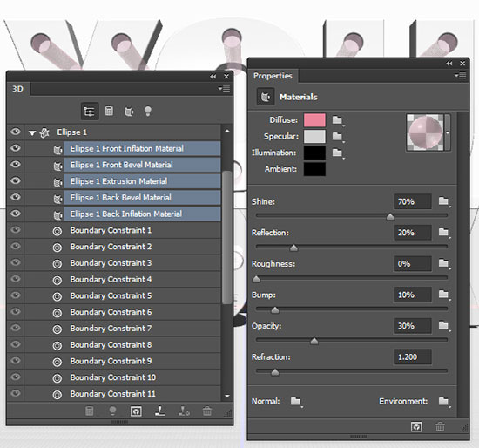This screenshot has width=479, height=448.
Task: Collapse the Properties panel to icons
Action: coord(449,64)
